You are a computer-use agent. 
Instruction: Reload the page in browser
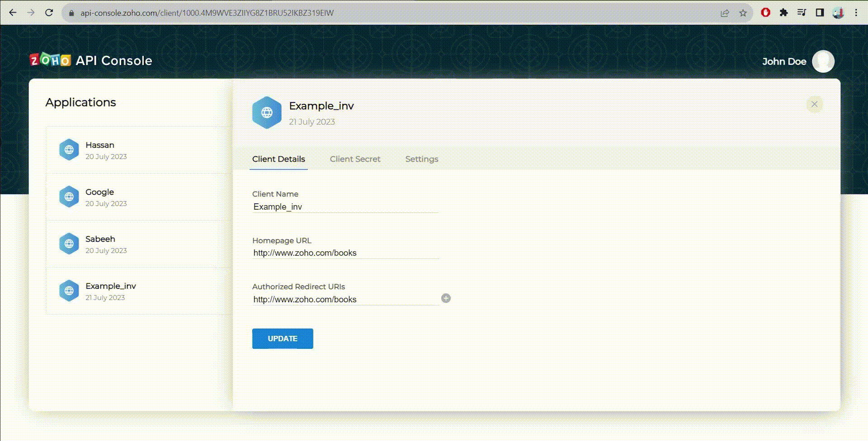pyautogui.click(x=49, y=13)
